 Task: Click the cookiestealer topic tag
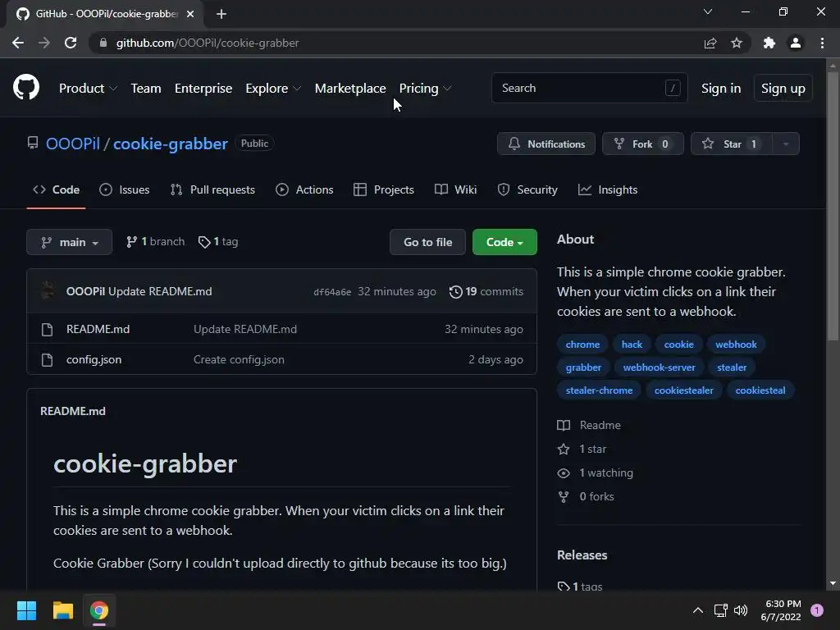tap(683, 390)
